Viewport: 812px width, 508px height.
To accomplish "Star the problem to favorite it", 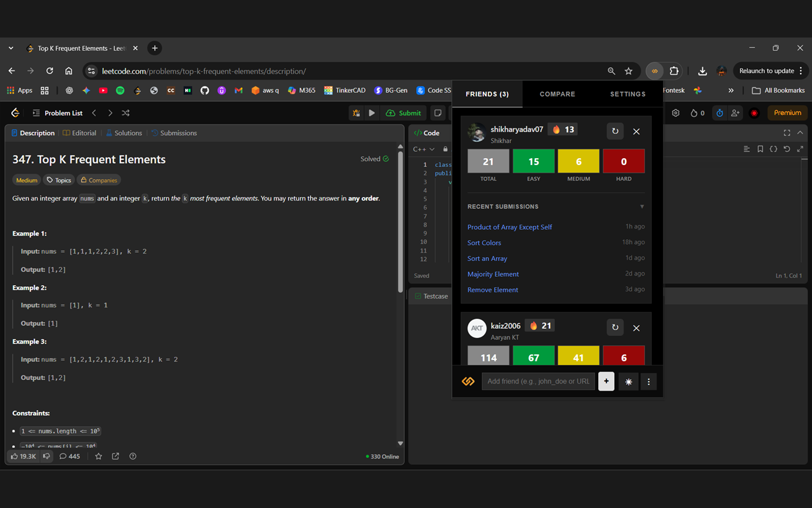I will (x=98, y=456).
